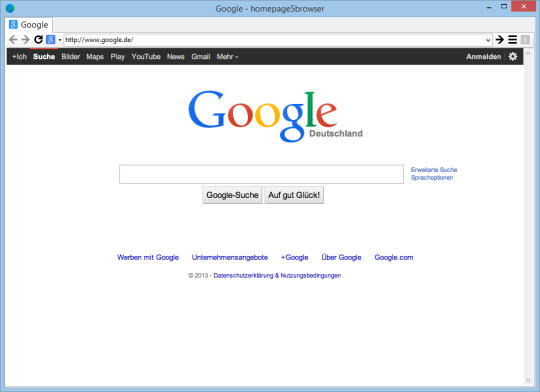Open the Sprachoptionen link
Image resolution: width=540 pixels, height=392 pixels.
coord(432,178)
